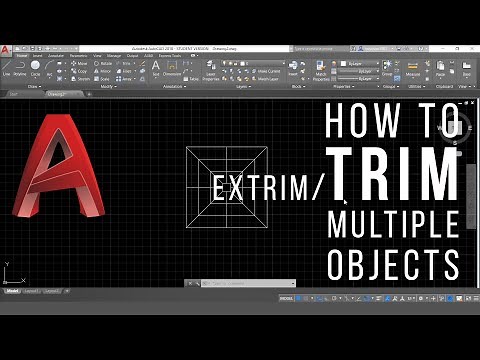Click the Scale tool
Viewport: 480px width, 360px height.
102,79
